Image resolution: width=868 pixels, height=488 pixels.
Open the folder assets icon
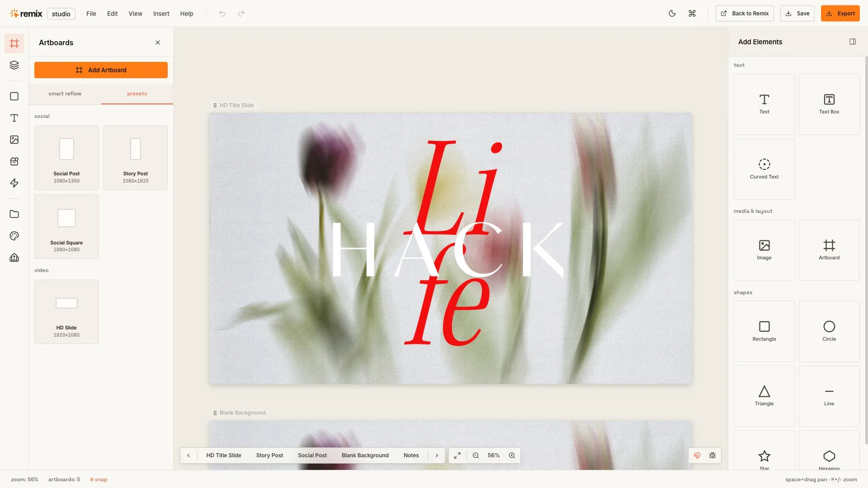pos(14,214)
